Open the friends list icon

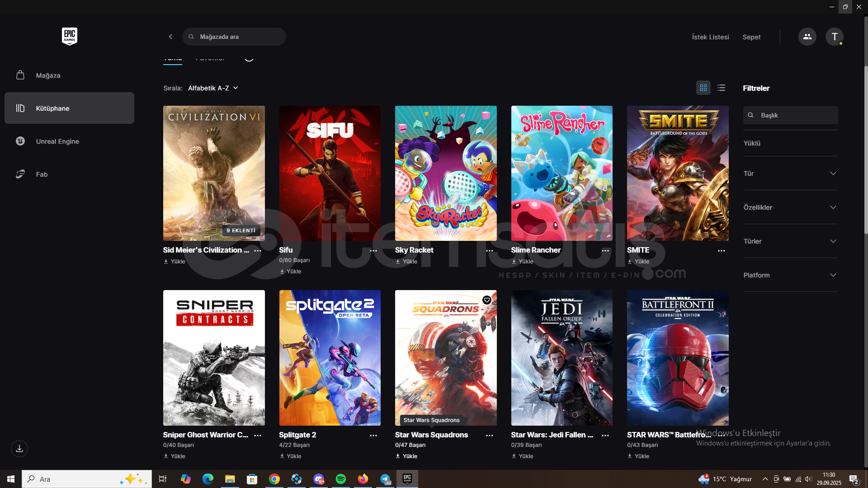tap(807, 37)
